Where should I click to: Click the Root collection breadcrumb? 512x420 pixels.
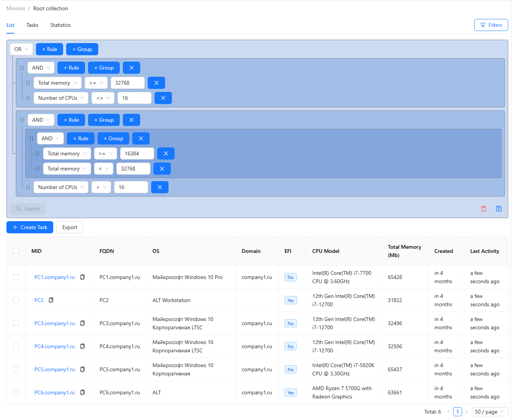(51, 8)
